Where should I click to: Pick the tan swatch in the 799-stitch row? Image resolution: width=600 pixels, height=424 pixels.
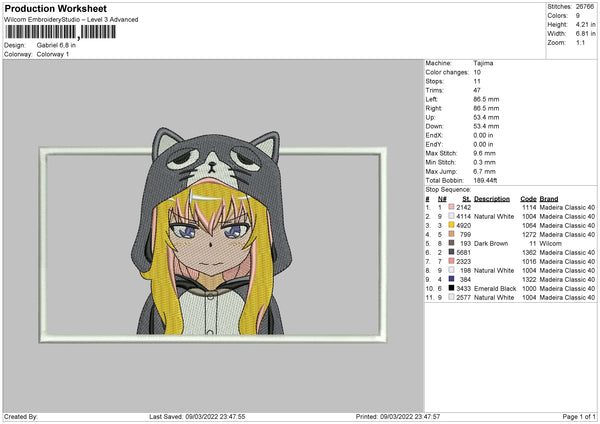(451, 234)
